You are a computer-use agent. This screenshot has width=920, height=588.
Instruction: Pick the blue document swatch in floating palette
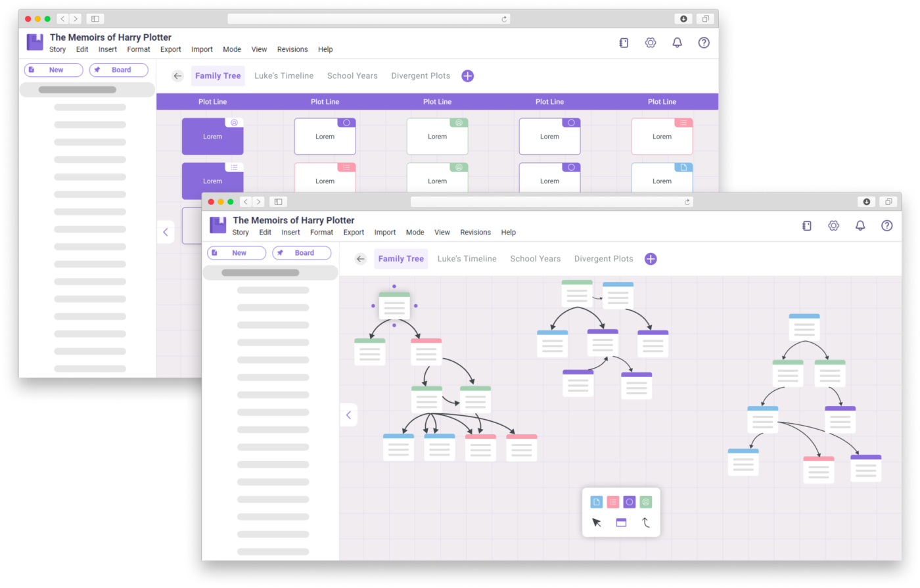(597, 502)
